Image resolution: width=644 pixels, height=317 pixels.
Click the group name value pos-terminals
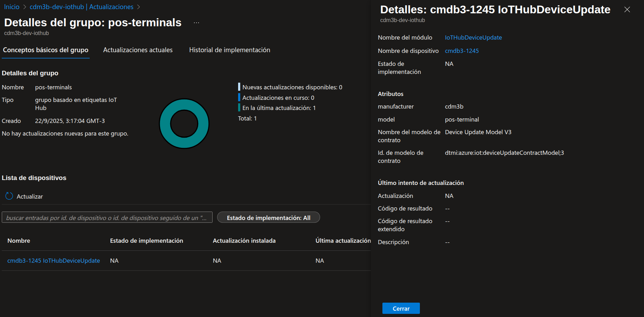pos(54,87)
